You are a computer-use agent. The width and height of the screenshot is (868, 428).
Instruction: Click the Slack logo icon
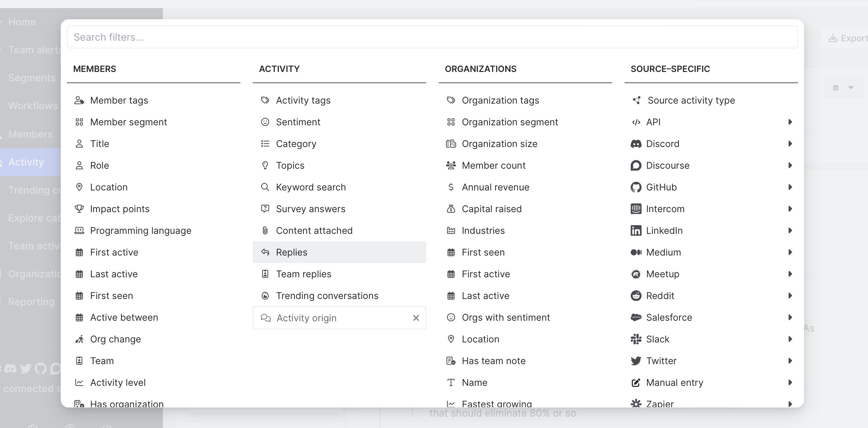tap(636, 339)
